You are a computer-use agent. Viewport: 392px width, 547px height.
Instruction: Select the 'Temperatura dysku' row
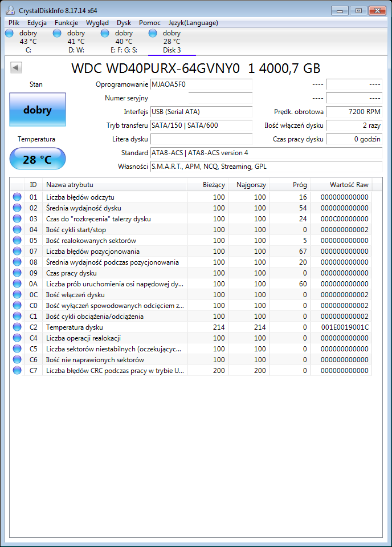click(x=191, y=327)
